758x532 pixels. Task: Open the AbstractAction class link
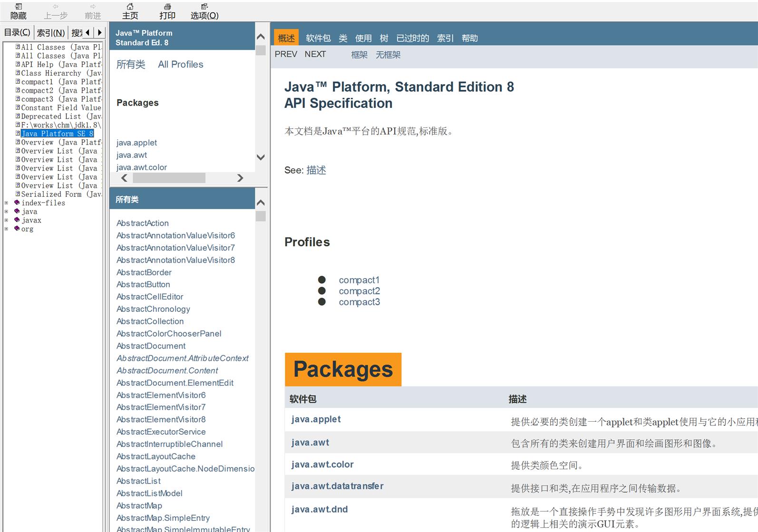pyautogui.click(x=143, y=223)
